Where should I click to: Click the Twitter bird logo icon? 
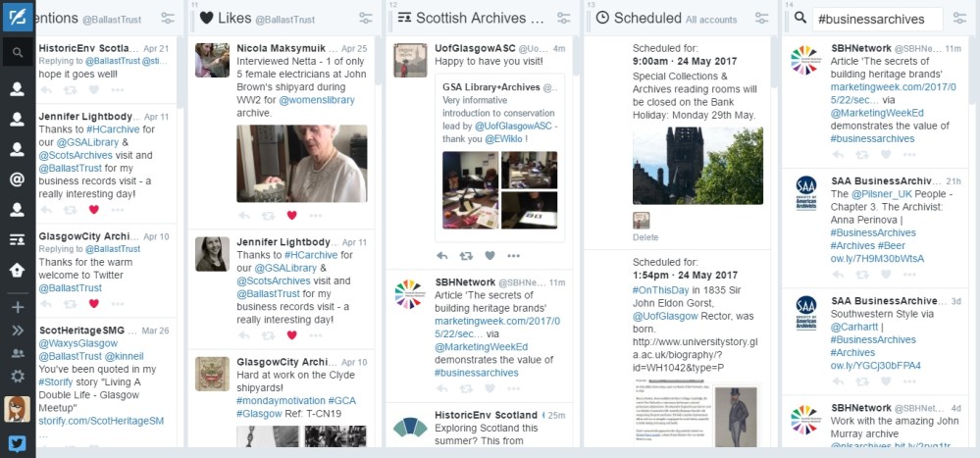point(17,442)
